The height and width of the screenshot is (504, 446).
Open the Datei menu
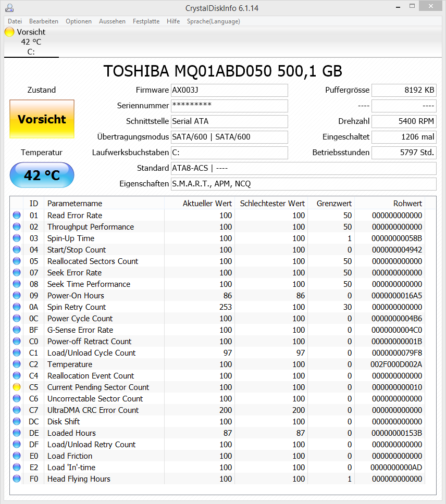click(15, 21)
